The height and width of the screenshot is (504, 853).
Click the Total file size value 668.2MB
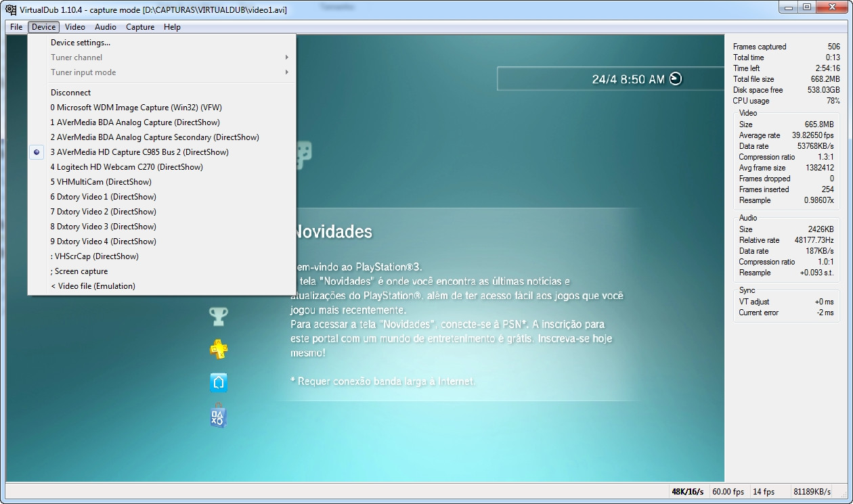pos(825,79)
